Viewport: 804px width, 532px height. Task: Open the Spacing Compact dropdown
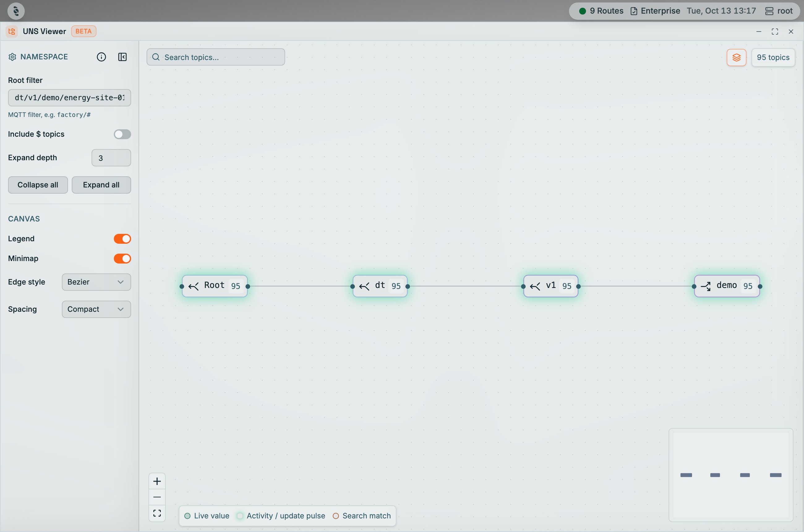[96, 309]
